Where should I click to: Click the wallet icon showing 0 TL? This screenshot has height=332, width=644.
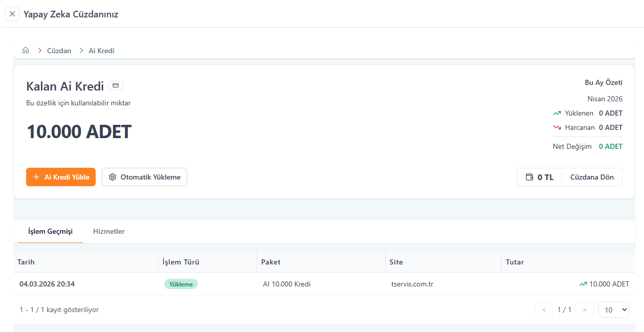pos(529,177)
